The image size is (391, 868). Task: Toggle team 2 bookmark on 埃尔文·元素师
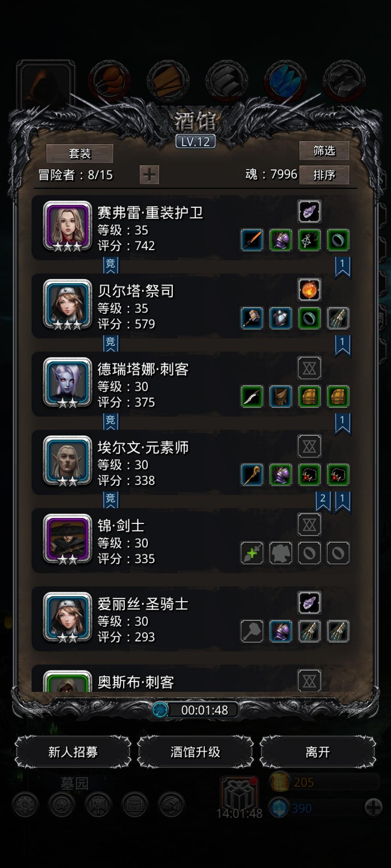(323, 501)
